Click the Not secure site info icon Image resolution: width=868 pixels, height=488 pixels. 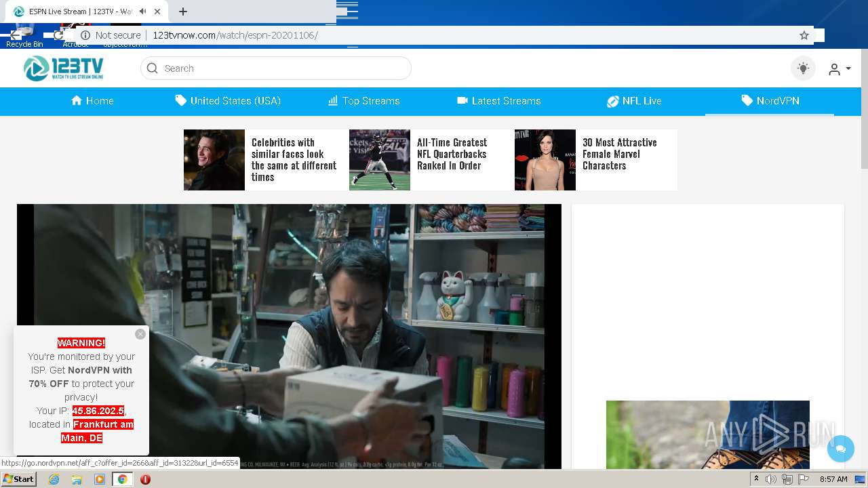pyautogui.click(x=85, y=35)
